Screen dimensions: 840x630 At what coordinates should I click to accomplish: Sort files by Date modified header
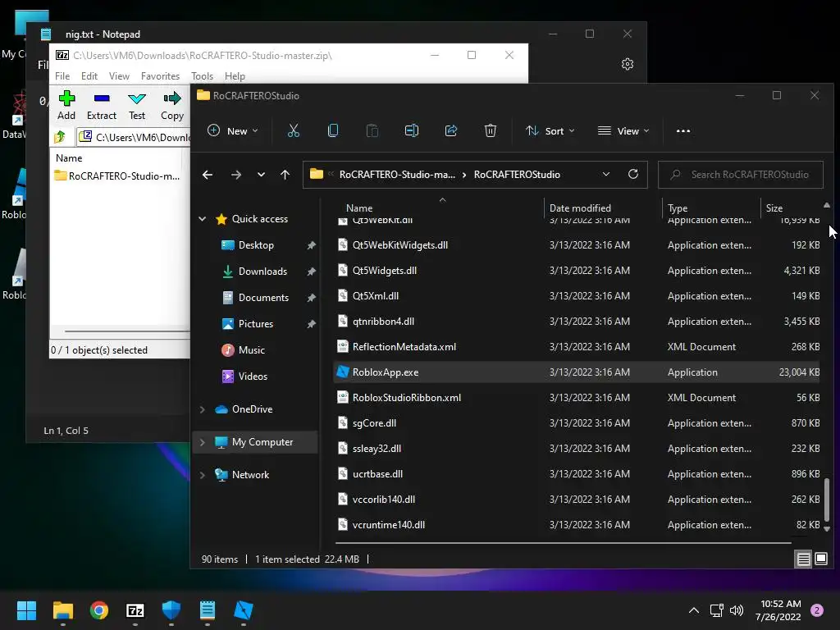[580, 208]
